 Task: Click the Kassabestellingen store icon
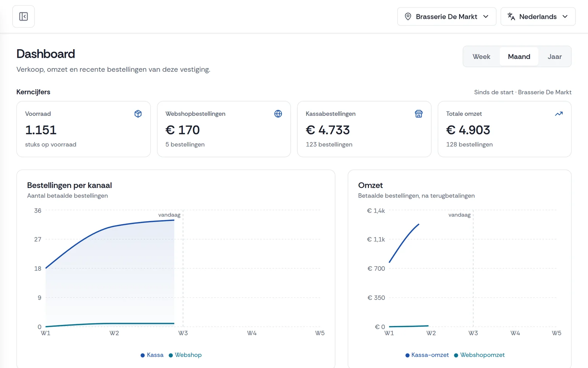click(x=419, y=114)
